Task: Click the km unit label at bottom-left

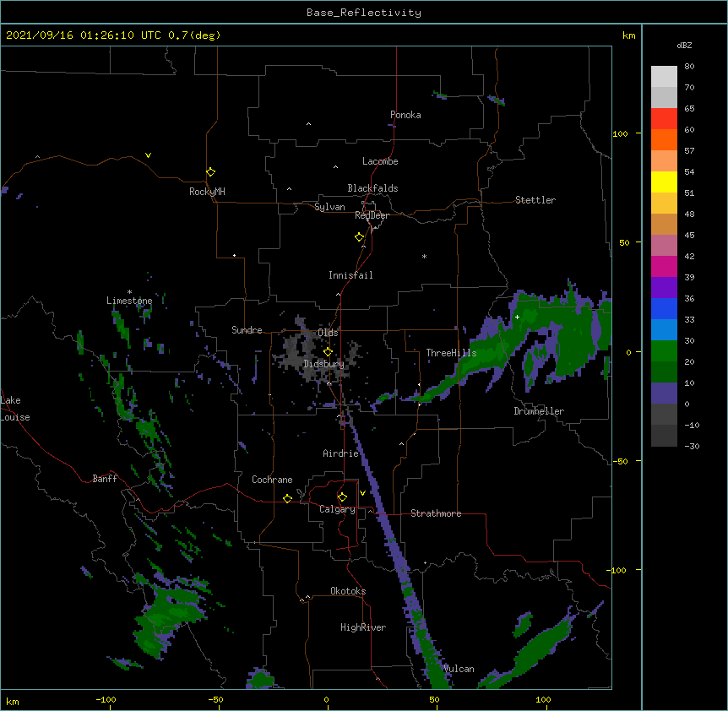Action: [x=13, y=701]
